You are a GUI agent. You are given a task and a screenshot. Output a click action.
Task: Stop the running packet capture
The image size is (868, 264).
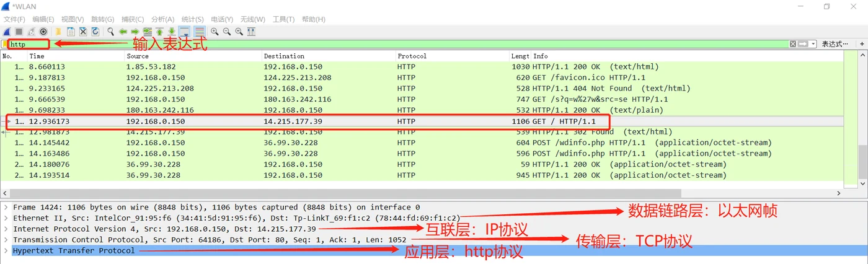click(19, 32)
